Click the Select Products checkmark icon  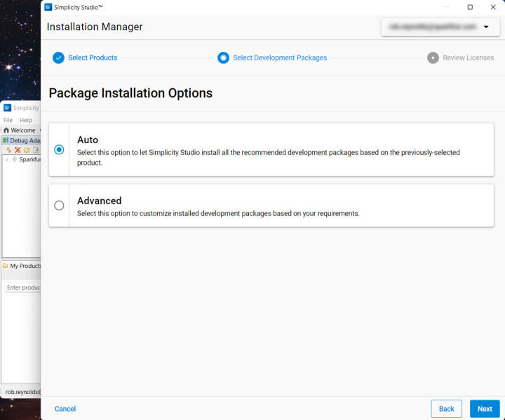click(58, 57)
